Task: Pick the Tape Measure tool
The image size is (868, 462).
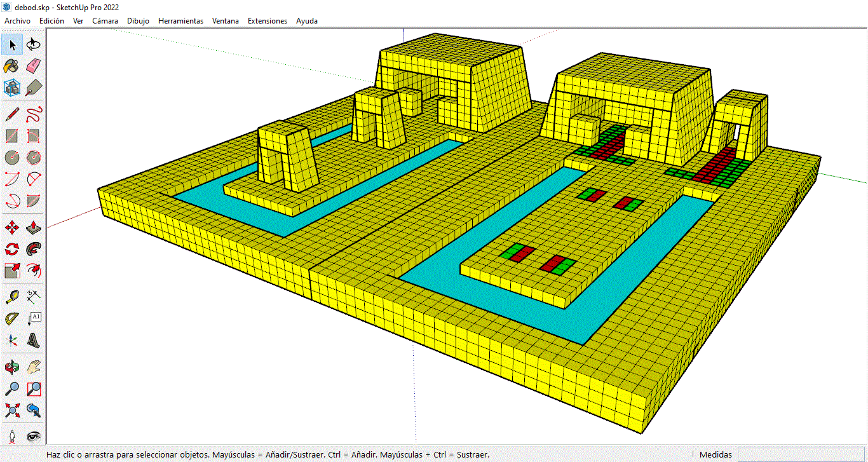Action: click(x=12, y=296)
